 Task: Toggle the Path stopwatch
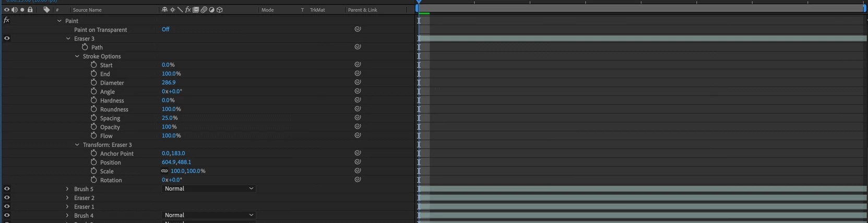coord(85,47)
